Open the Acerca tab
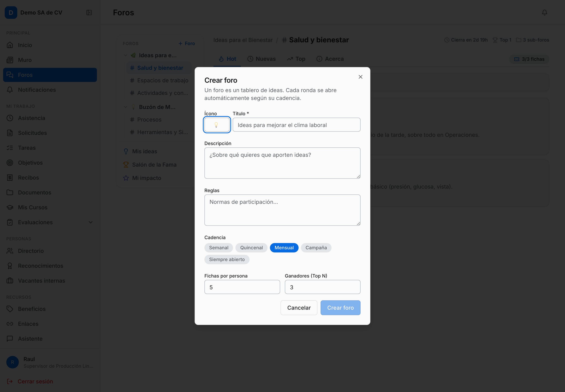Image resolution: width=565 pixels, height=392 pixels. [330, 59]
